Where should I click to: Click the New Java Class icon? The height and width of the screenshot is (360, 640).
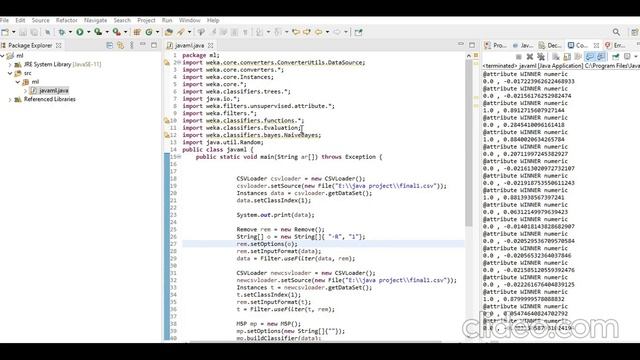coord(149,32)
